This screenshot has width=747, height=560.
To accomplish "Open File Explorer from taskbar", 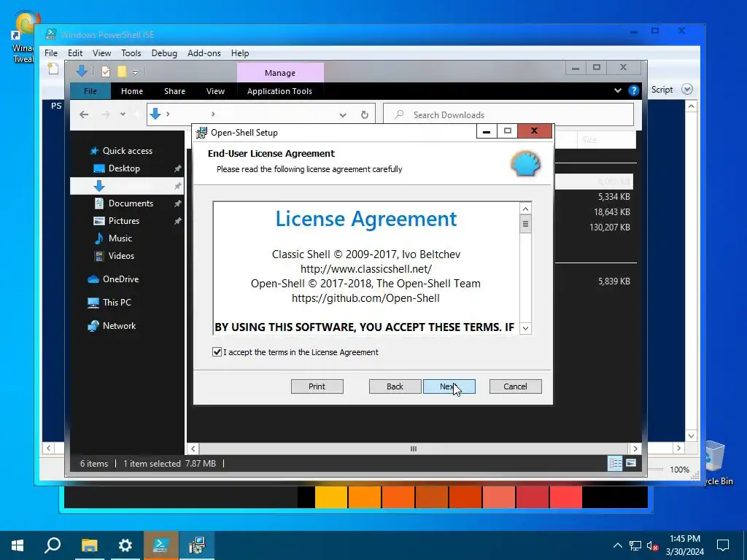I will coord(89,545).
